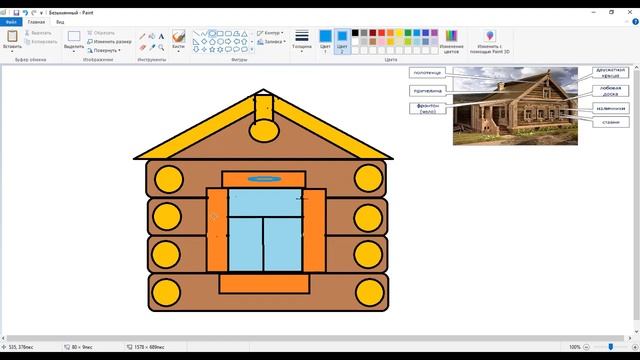The height and width of the screenshot is (360, 640).
Task: Pick the green color swatch
Action: point(408,33)
